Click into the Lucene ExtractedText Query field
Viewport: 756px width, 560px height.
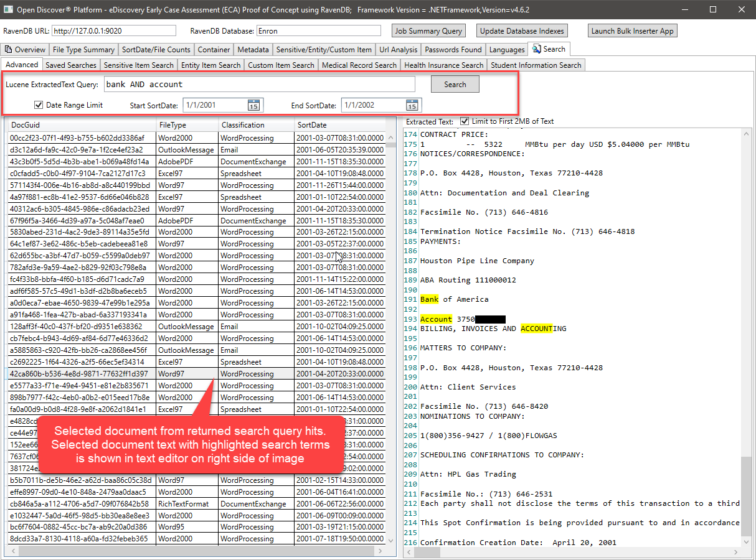[259, 84]
